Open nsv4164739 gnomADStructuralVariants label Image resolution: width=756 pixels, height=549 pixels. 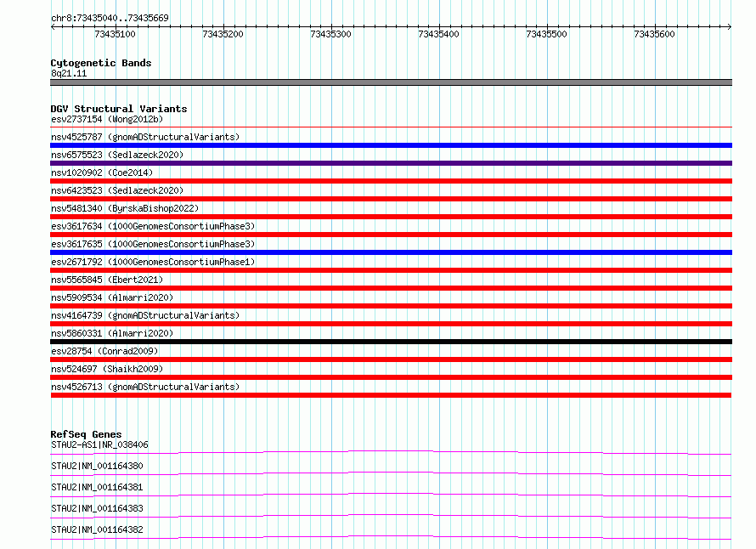pos(145,315)
